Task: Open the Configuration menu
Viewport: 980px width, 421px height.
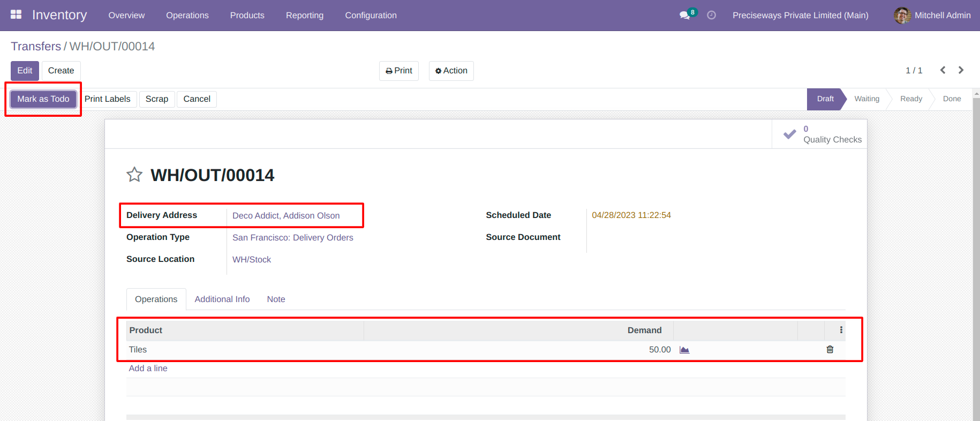Action: pos(371,15)
